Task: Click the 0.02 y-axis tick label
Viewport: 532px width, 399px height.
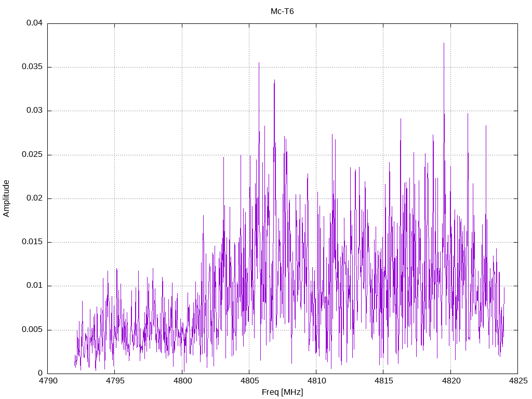Action: pyautogui.click(x=35, y=198)
